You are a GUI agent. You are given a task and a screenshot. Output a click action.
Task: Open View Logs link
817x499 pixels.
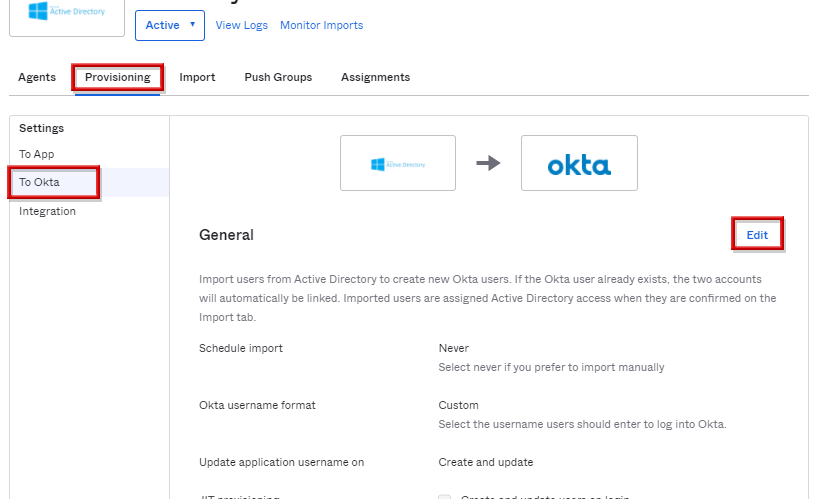click(x=241, y=25)
